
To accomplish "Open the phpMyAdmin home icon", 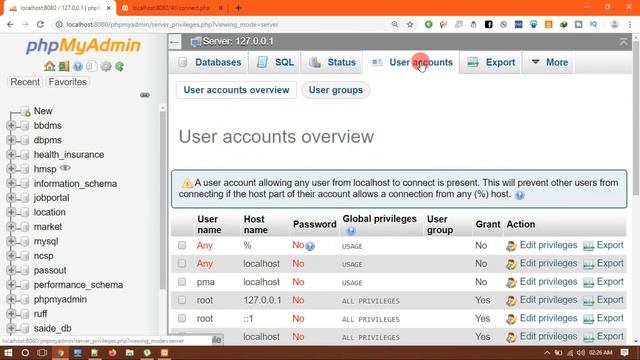I will point(49,66).
